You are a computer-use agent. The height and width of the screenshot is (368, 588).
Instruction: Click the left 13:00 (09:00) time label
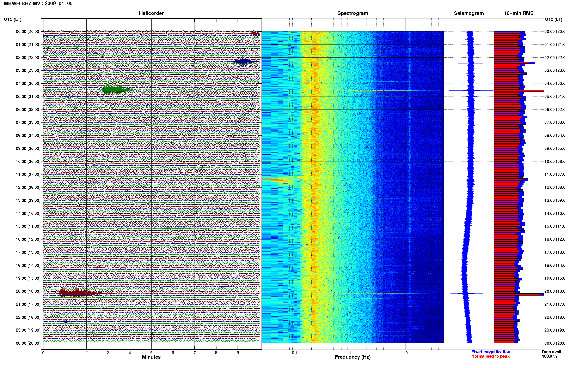[28, 201]
